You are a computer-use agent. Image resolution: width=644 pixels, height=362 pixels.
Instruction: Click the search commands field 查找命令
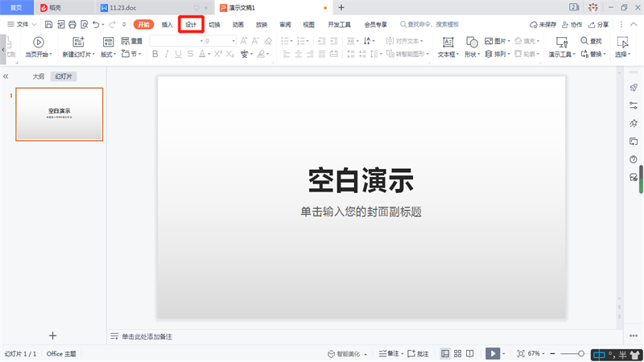coord(430,25)
